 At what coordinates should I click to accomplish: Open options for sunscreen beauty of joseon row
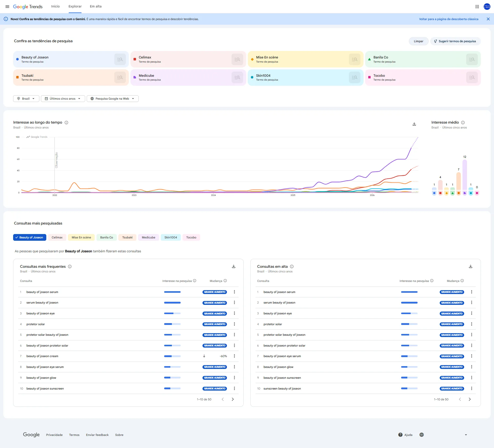(472, 388)
